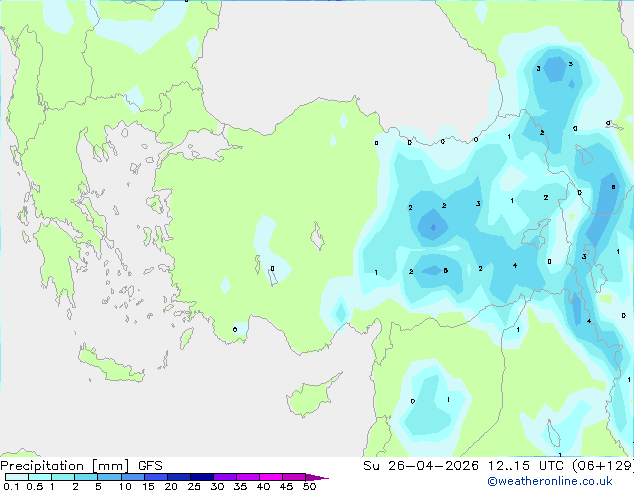Click the '20' legend scale label

[x=171, y=486]
